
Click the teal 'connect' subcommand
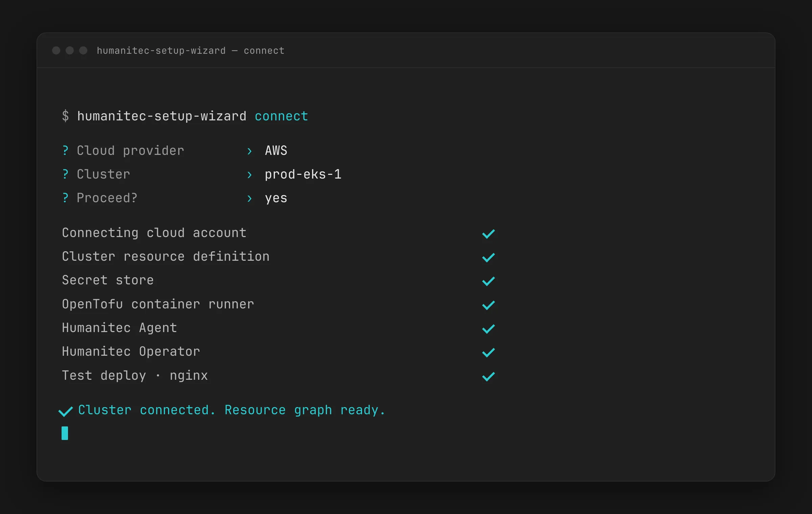tap(281, 116)
